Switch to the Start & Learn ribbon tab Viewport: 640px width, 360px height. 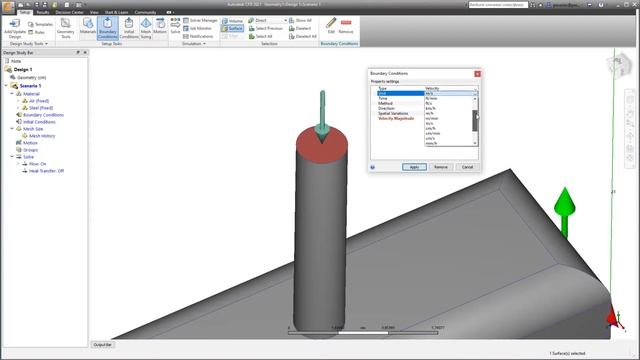click(116, 12)
